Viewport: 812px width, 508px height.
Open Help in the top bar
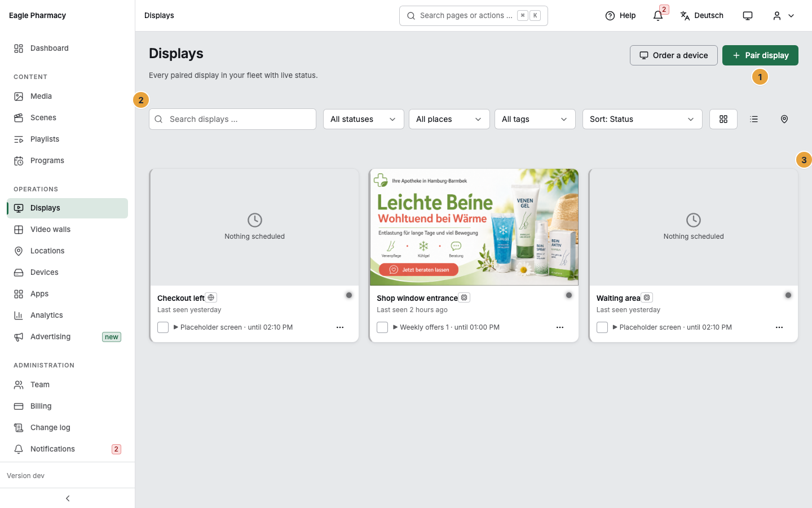620,16
